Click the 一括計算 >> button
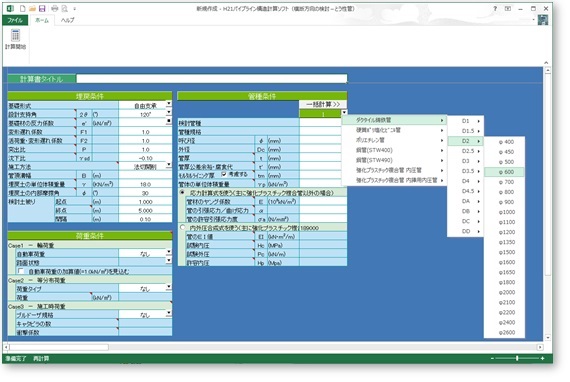Screen dimensions: 570x382 (323, 104)
